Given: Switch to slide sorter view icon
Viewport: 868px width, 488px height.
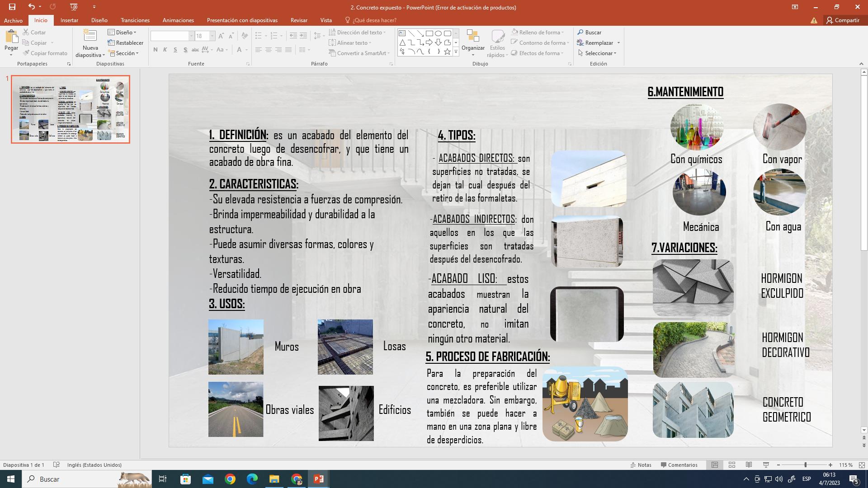Looking at the screenshot, I should click(x=732, y=465).
